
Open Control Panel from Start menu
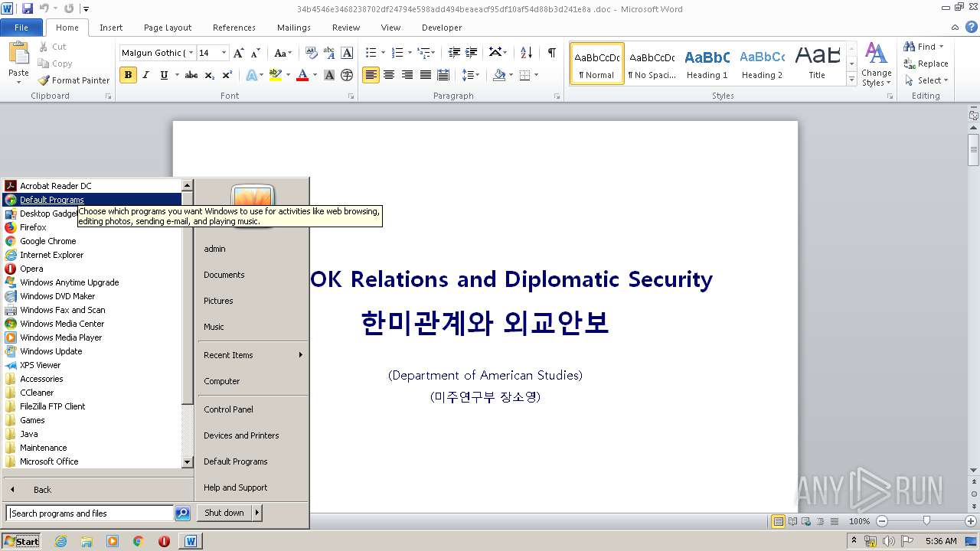228,409
